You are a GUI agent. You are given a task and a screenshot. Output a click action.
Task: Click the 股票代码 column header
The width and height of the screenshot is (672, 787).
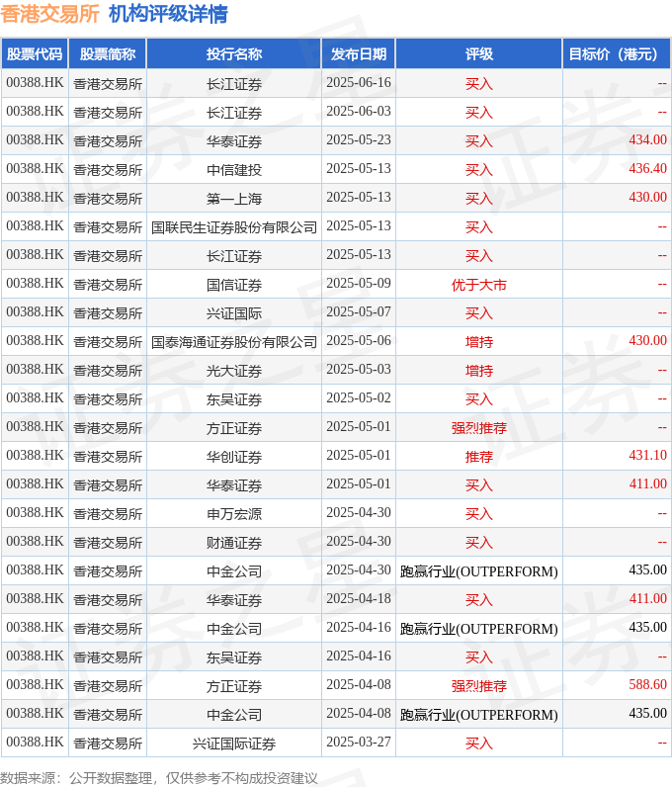click(x=35, y=53)
